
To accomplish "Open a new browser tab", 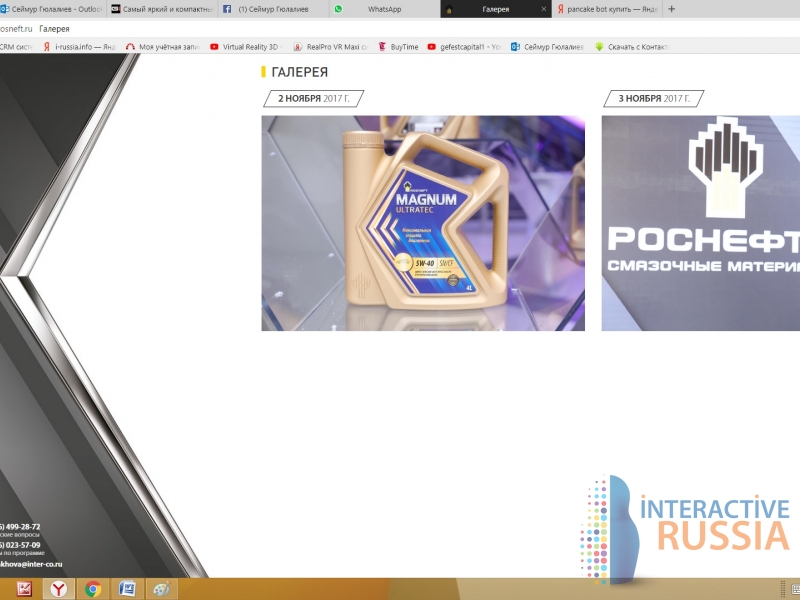I will point(671,9).
